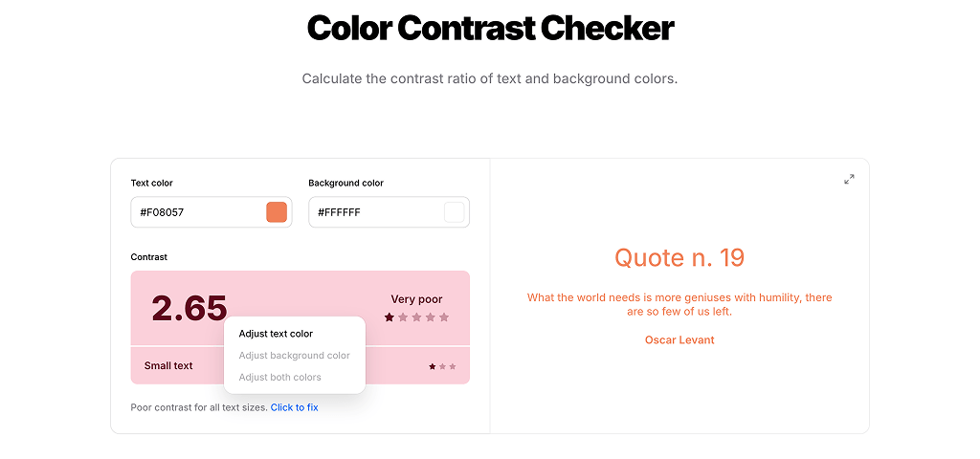Click the star rating in Small text row
Image resolution: width=980 pixels, height=459 pixels.
442,366
